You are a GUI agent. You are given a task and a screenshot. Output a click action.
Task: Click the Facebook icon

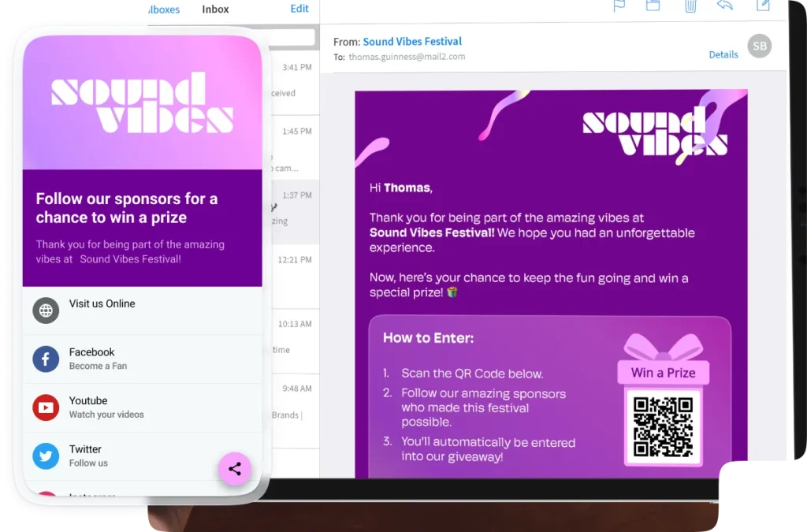(x=46, y=359)
